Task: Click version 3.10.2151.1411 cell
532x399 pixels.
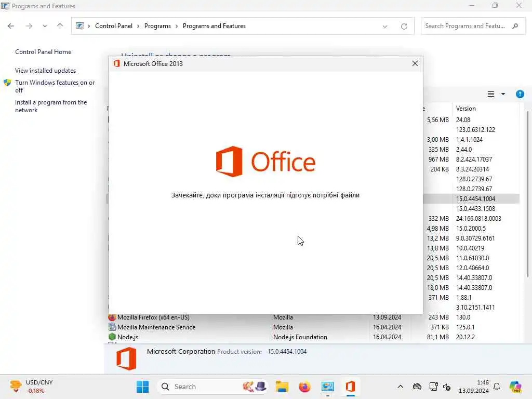Action: [475, 308]
